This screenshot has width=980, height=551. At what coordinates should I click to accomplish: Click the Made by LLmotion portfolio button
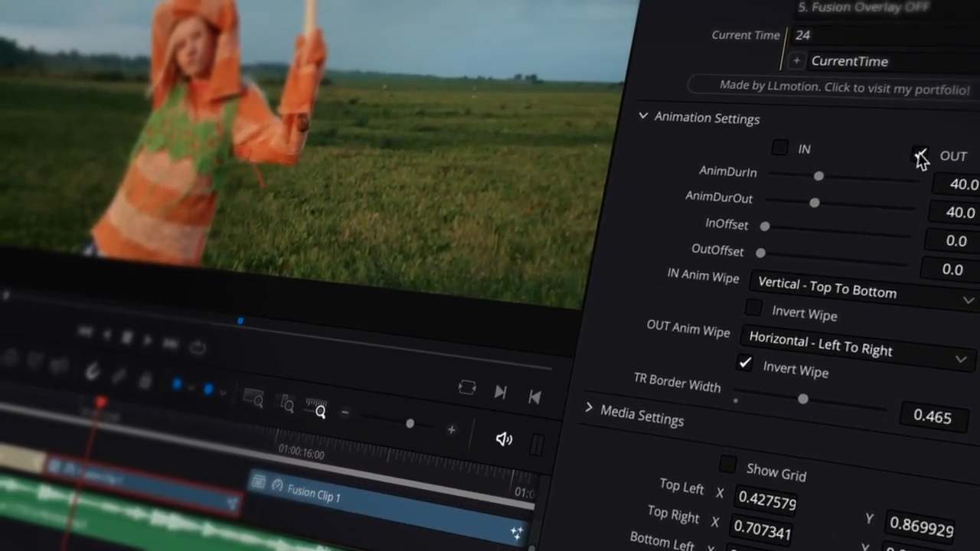(833, 86)
